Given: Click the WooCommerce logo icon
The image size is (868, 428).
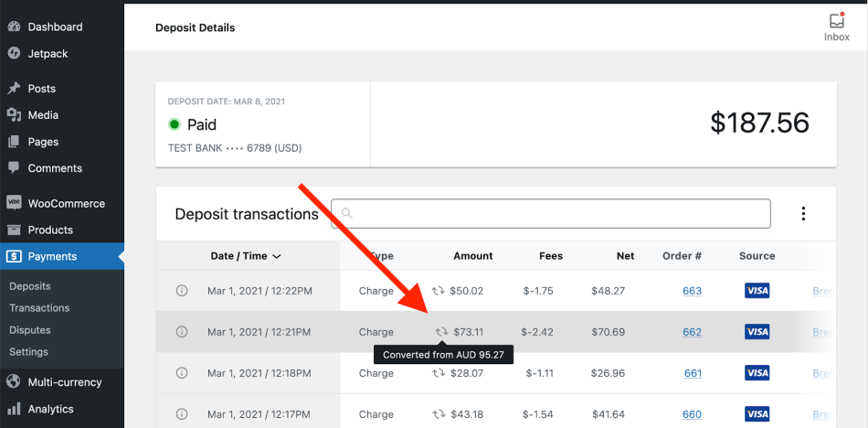Looking at the screenshot, I should pyautogui.click(x=14, y=203).
